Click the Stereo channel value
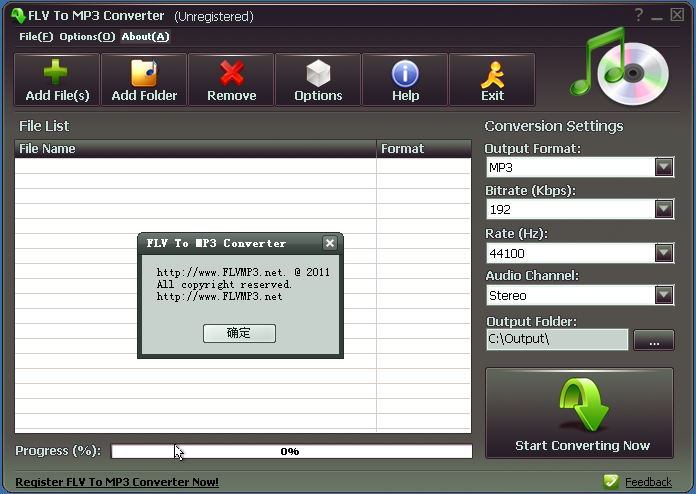The width and height of the screenshot is (696, 494). tap(508, 296)
